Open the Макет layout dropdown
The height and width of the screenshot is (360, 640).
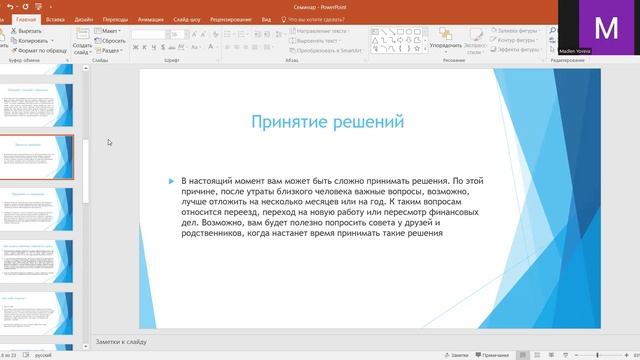click(108, 31)
